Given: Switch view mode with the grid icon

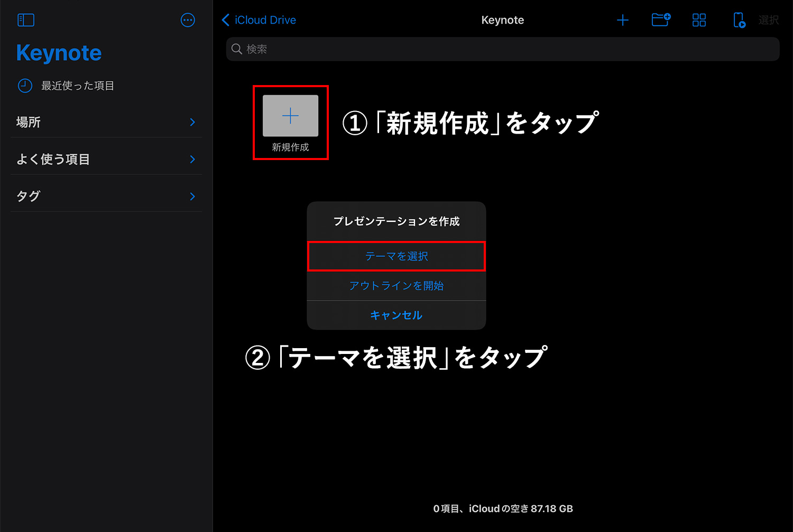Looking at the screenshot, I should (699, 20).
